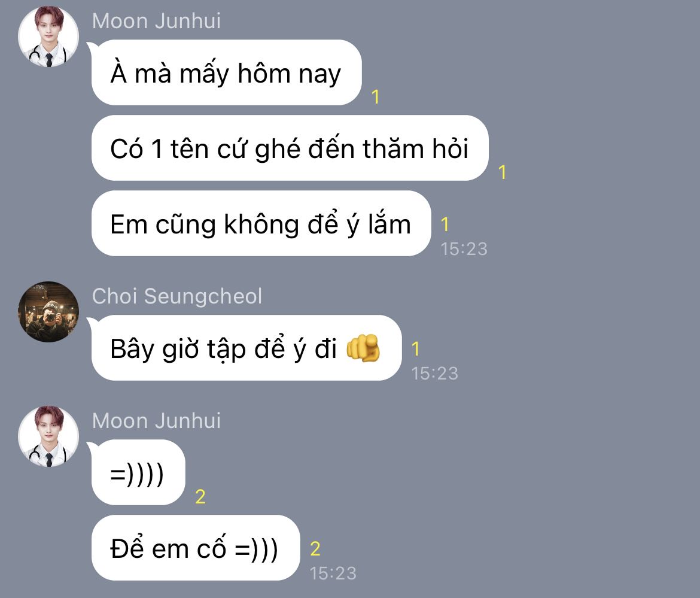Tap the pointing finger emoji
This screenshot has height=598, width=700.
(363, 348)
